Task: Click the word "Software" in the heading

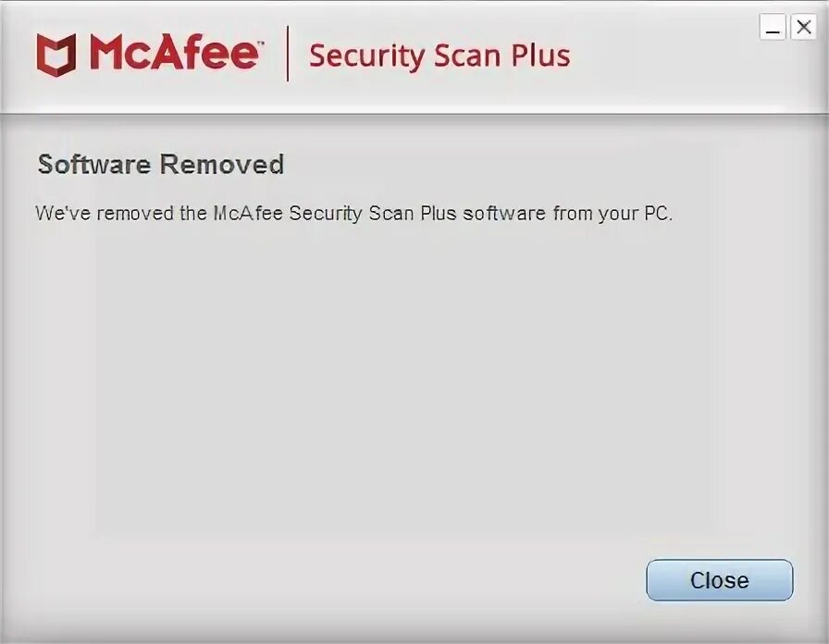Action: tap(94, 165)
